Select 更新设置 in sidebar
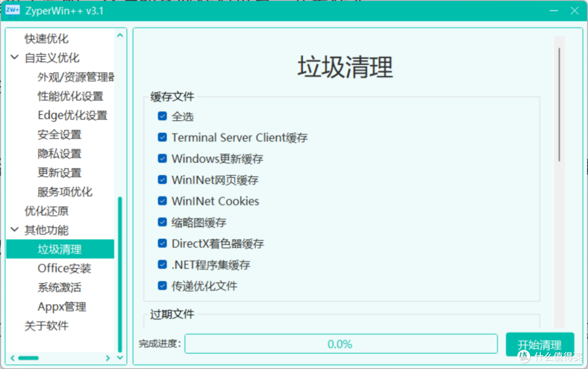Screen dimensions: 588x369 point(59,173)
